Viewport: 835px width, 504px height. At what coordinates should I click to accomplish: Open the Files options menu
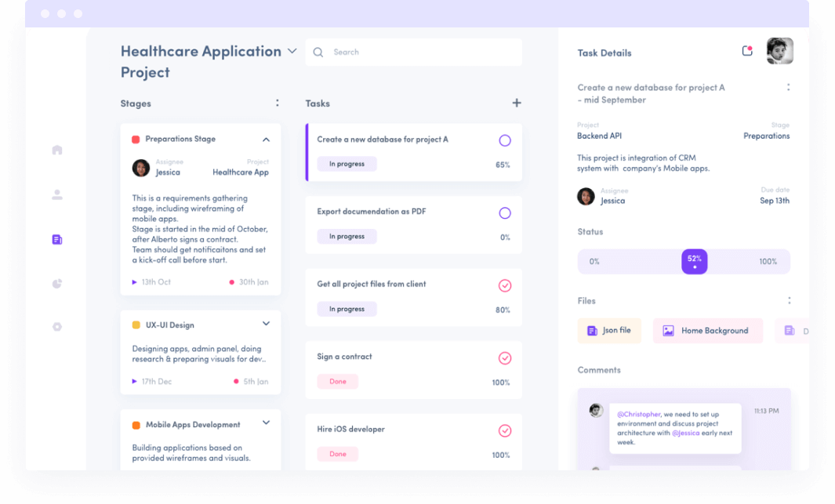pyautogui.click(x=789, y=299)
